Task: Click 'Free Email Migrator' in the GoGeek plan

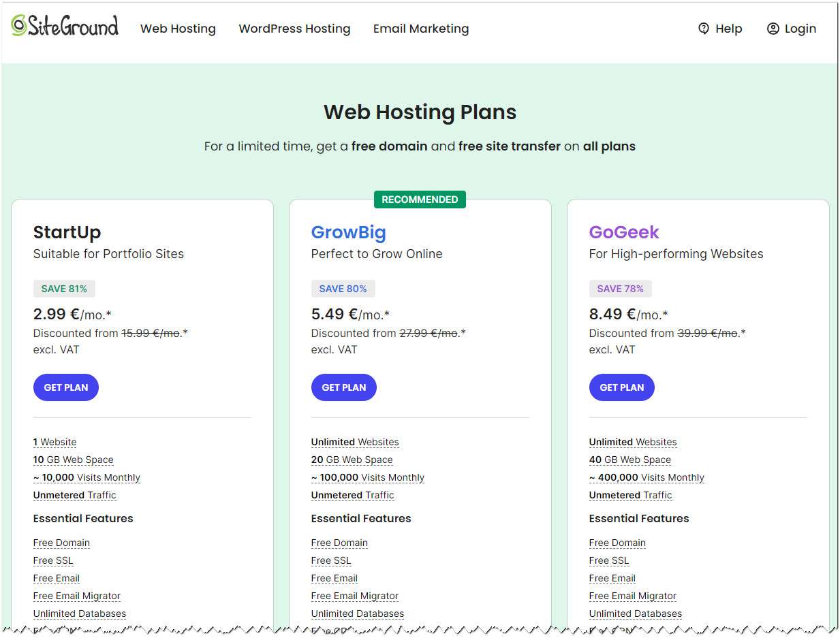Action: pyautogui.click(x=633, y=596)
